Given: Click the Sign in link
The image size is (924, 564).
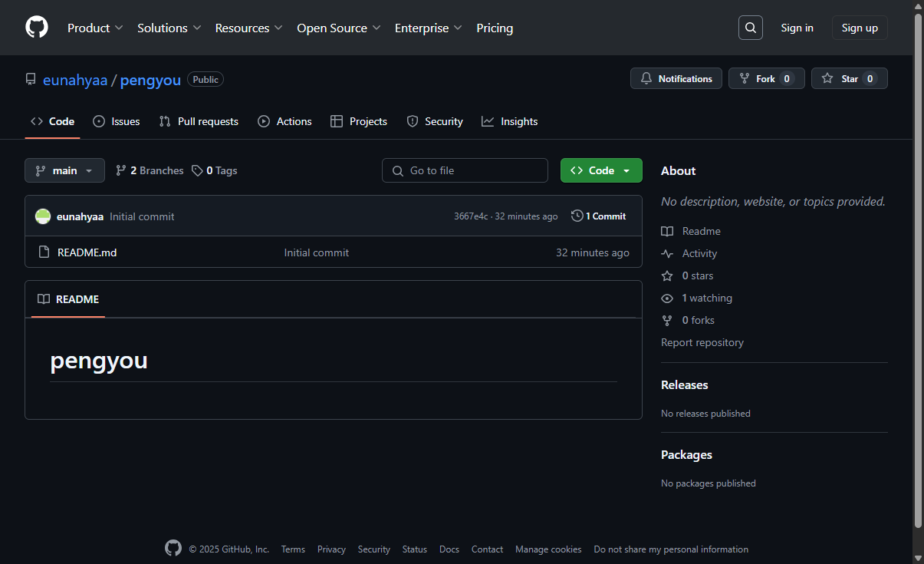Looking at the screenshot, I should point(797,28).
